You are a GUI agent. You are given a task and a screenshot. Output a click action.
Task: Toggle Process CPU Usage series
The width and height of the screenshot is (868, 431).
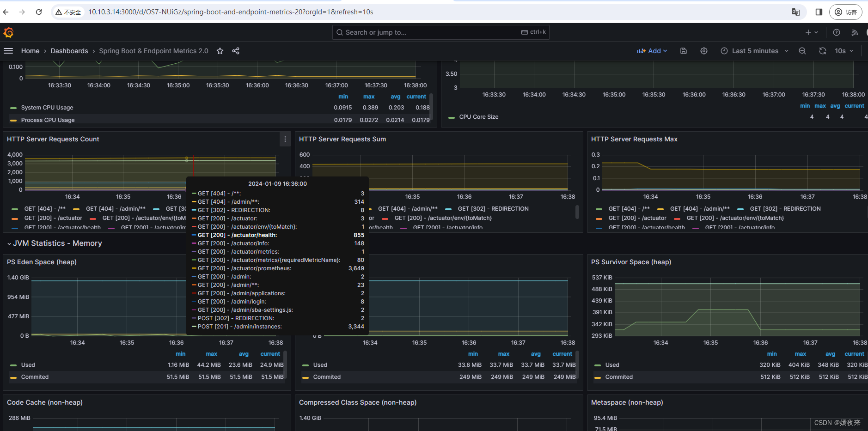(48, 120)
